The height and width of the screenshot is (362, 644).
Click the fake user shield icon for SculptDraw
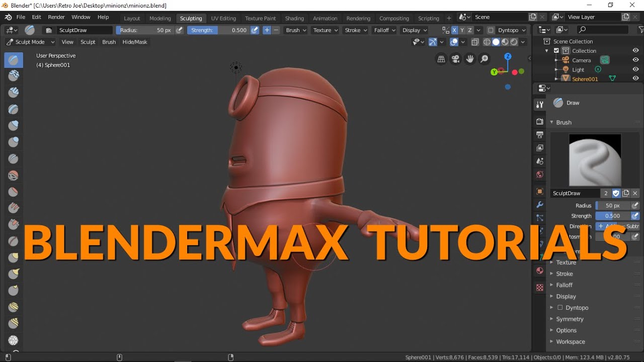pyautogui.click(x=616, y=193)
